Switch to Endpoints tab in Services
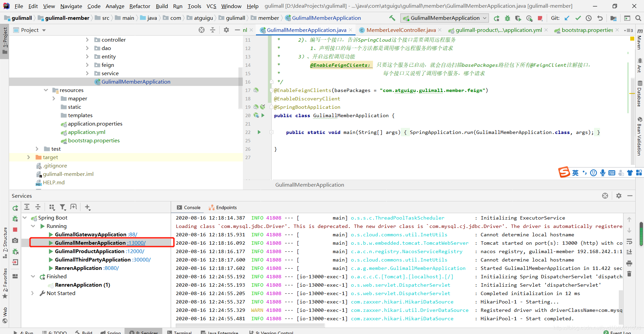Image resolution: width=644 pixels, height=334 pixels. click(x=223, y=207)
